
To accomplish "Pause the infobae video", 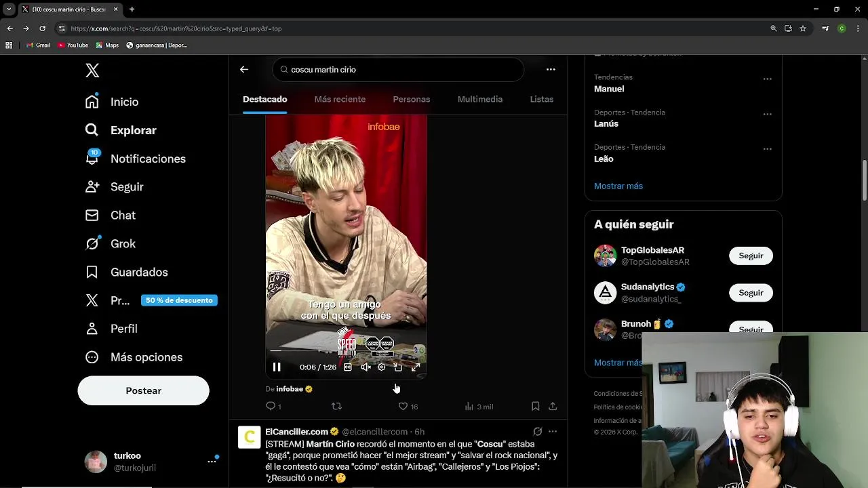I will [x=277, y=367].
